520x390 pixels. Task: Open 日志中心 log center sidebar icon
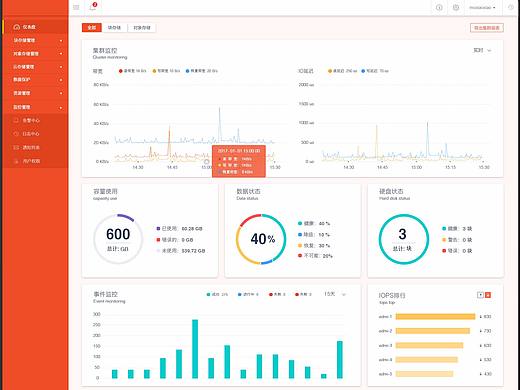click(16, 134)
